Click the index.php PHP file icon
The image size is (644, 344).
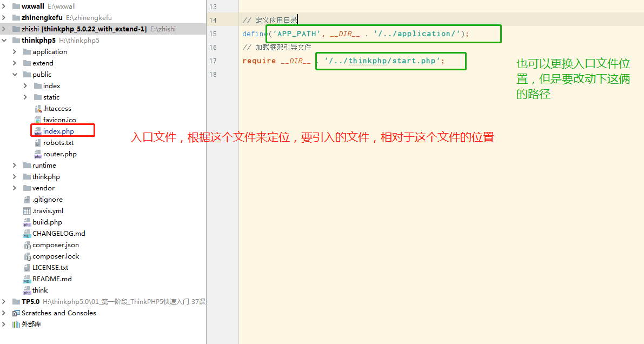click(x=38, y=131)
